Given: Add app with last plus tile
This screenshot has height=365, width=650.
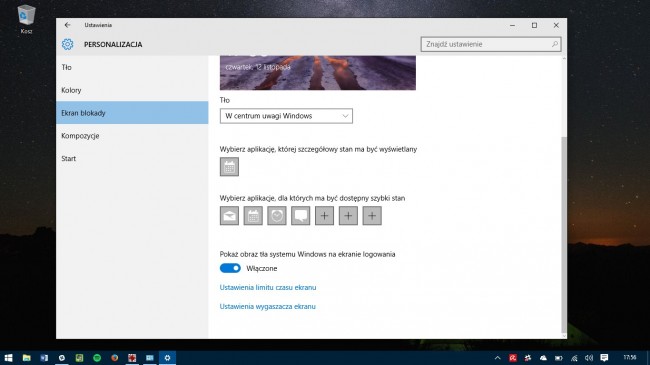Looking at the screenshot, I should 372,216.
